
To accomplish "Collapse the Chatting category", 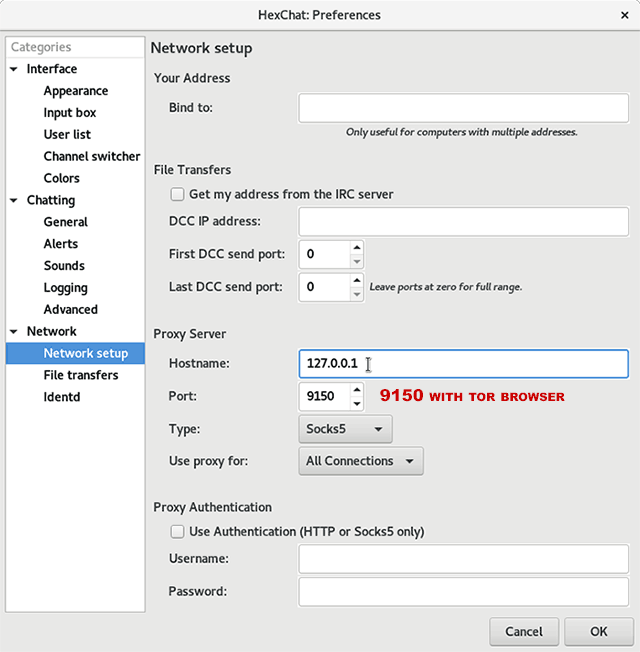I will [14, 200].
